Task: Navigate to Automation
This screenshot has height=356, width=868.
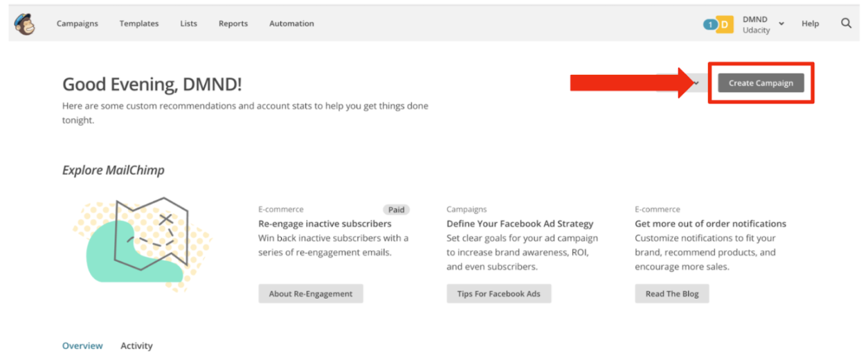Action: coord(291,24)
